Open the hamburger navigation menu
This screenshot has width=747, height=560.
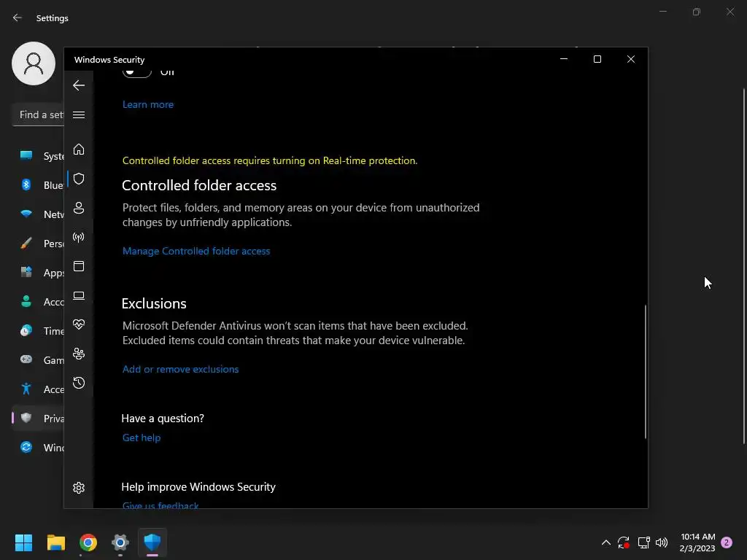[x=79, y=114]
